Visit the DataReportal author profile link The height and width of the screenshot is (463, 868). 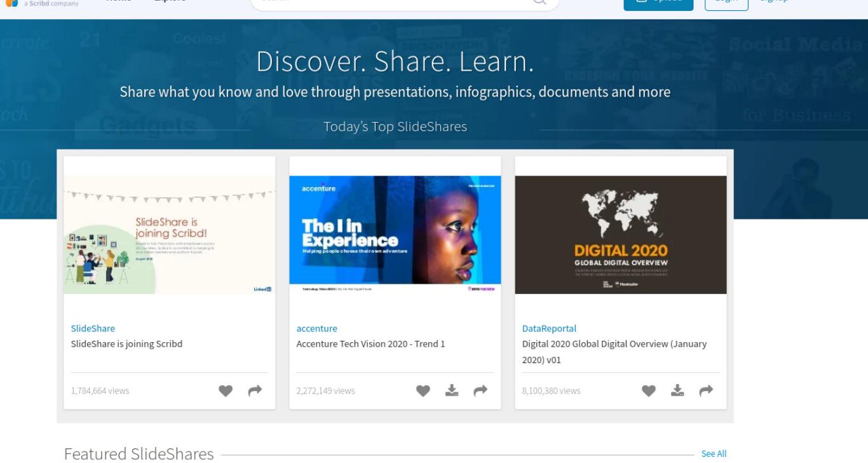click(549, 328)
